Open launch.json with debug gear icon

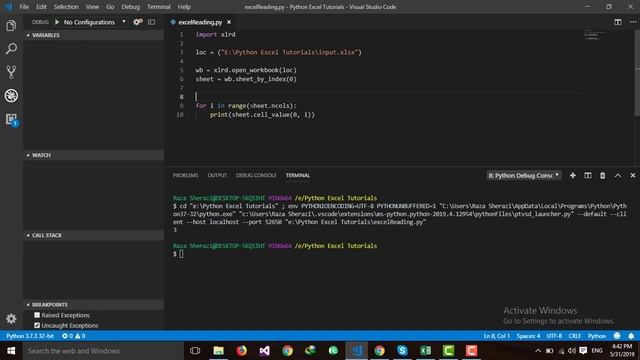click(138, 22)
